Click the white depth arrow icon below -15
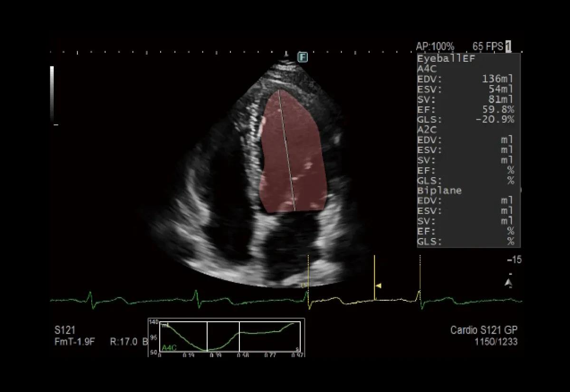The height and width of the screenshot is (392, 570). pyautogui.click(x=509, y=283)
